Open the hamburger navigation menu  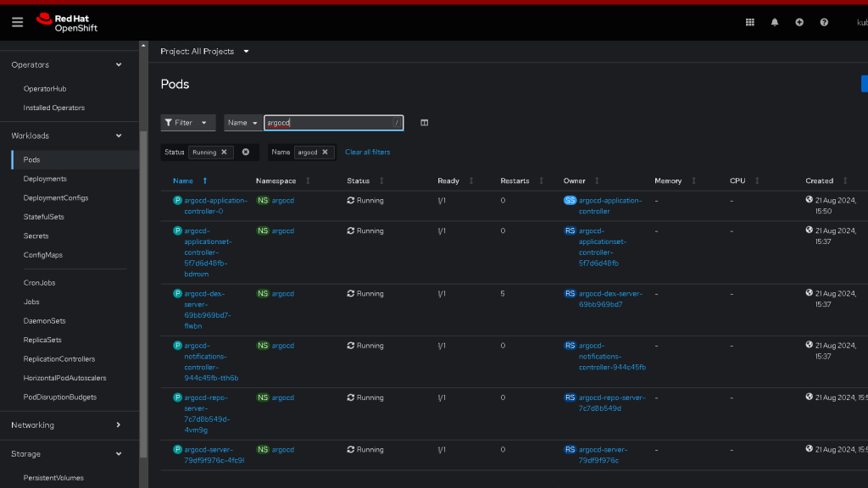tap(17, 22)
